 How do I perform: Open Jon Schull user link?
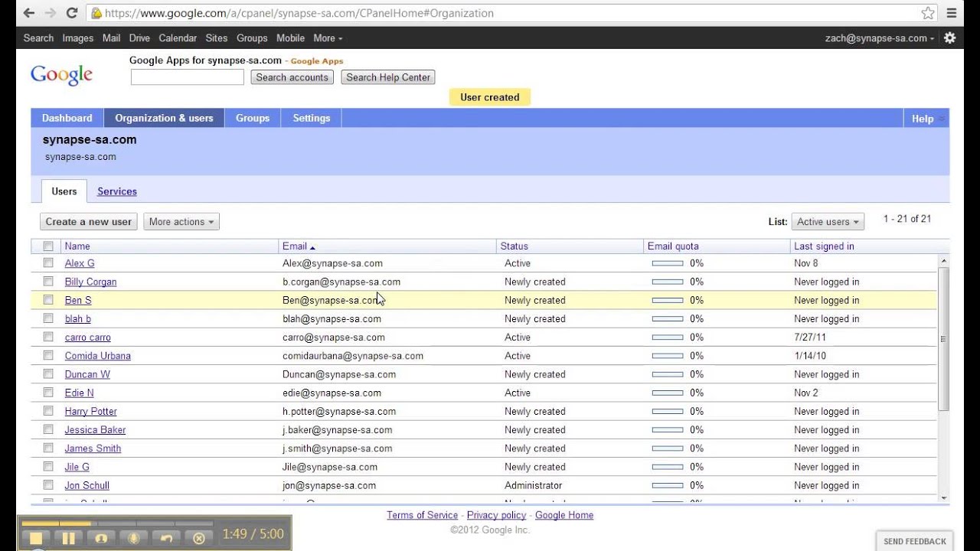87,485
